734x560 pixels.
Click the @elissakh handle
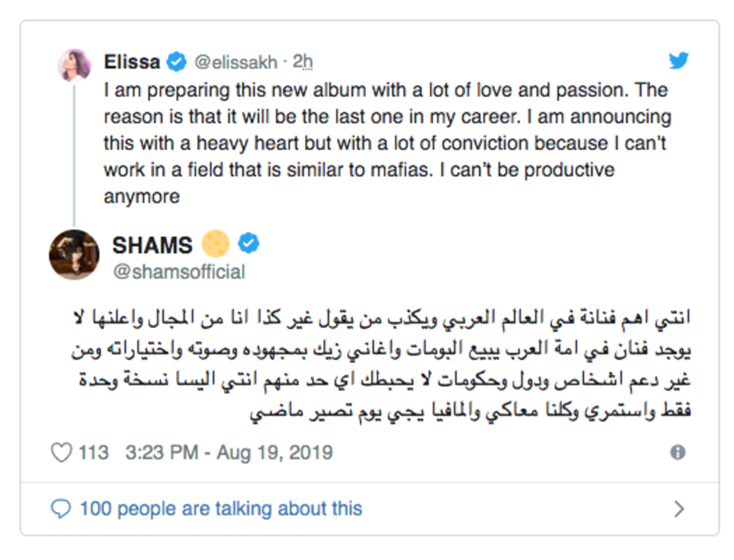click(x=235, y=62)
